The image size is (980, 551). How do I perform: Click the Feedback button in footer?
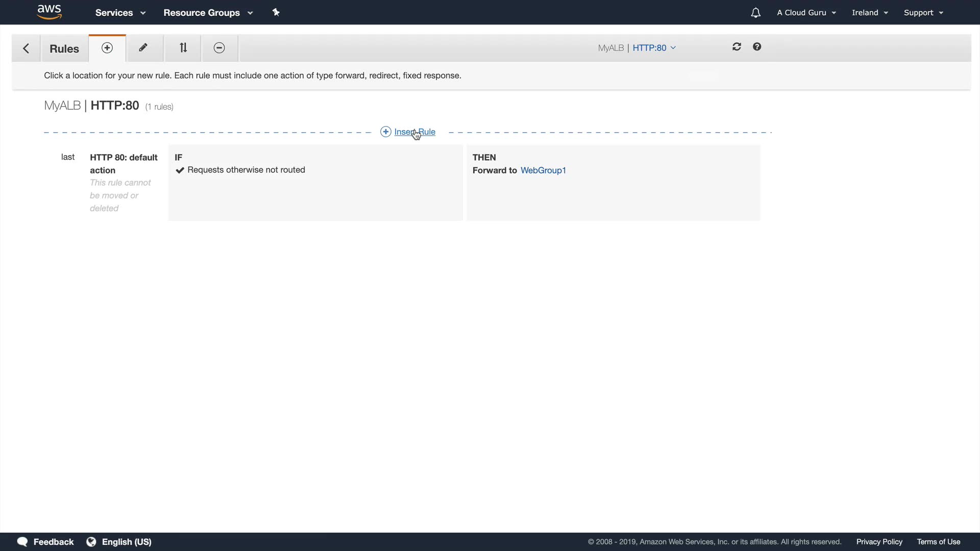click(46, 542)
